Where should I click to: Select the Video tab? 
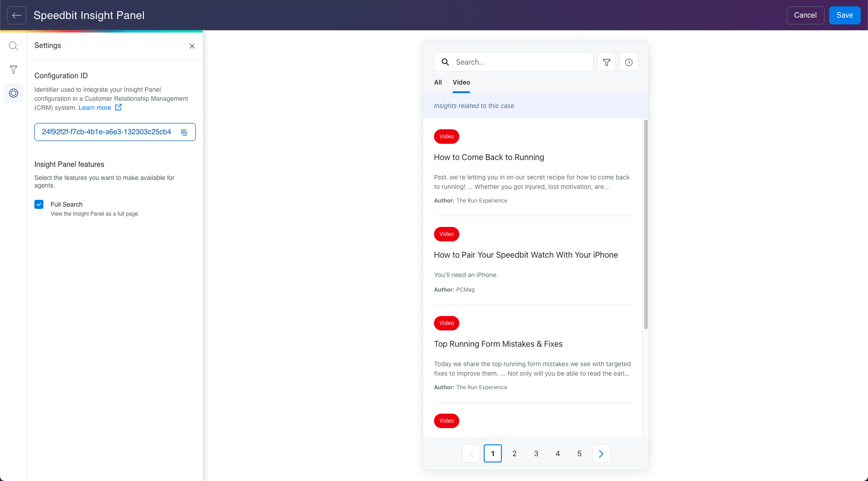[x=461, y=82]
